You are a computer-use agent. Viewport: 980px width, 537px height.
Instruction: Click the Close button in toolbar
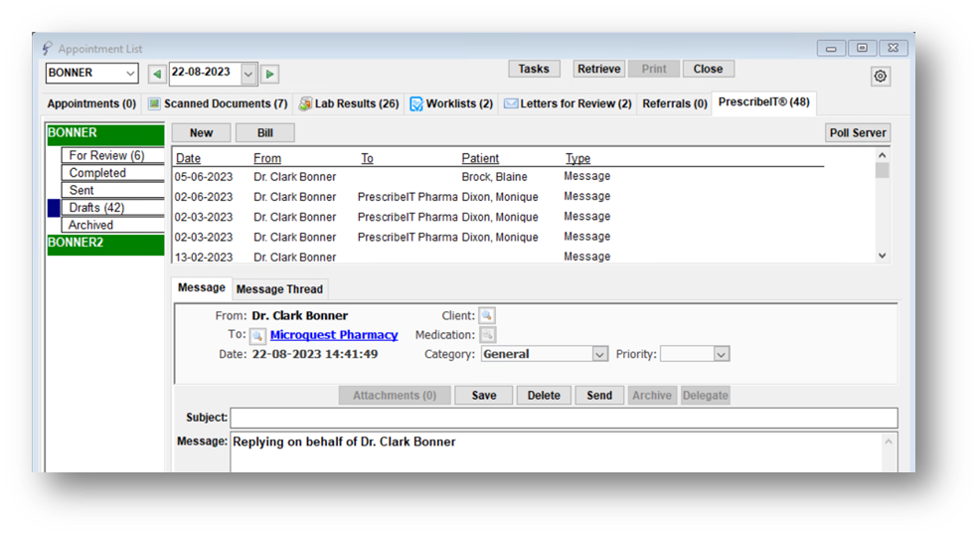(x=708, y=69)
